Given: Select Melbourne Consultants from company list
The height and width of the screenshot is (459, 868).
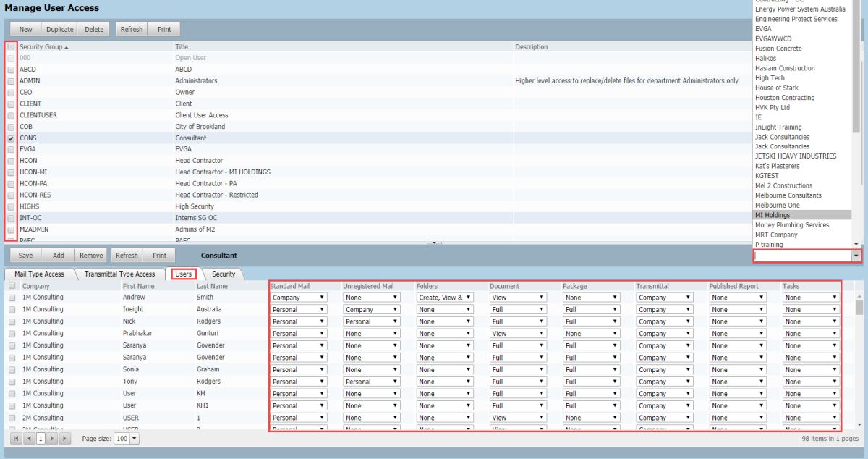Looking at the screenshot, I should 803,195.
